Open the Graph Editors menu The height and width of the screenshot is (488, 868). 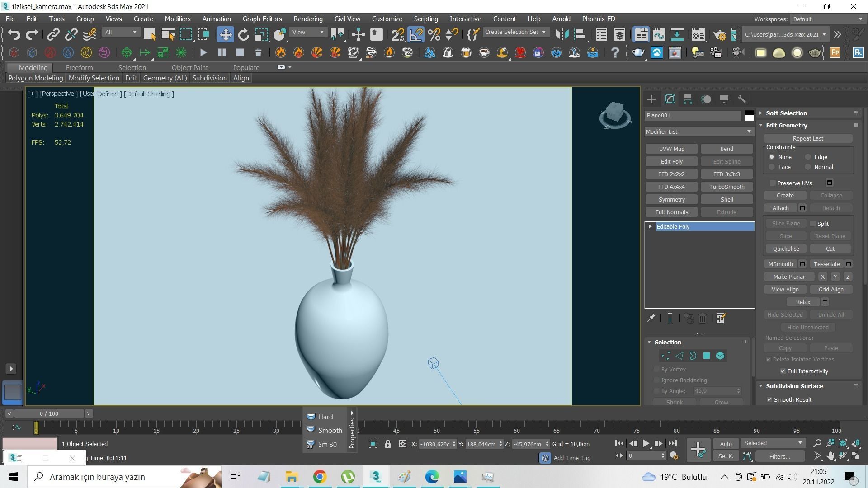coord(262,19)
